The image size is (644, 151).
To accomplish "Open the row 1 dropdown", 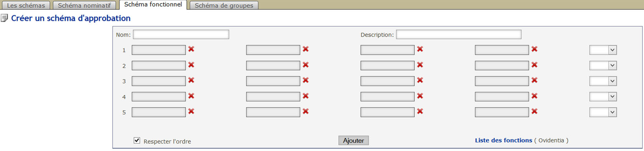I will point(603,50).
